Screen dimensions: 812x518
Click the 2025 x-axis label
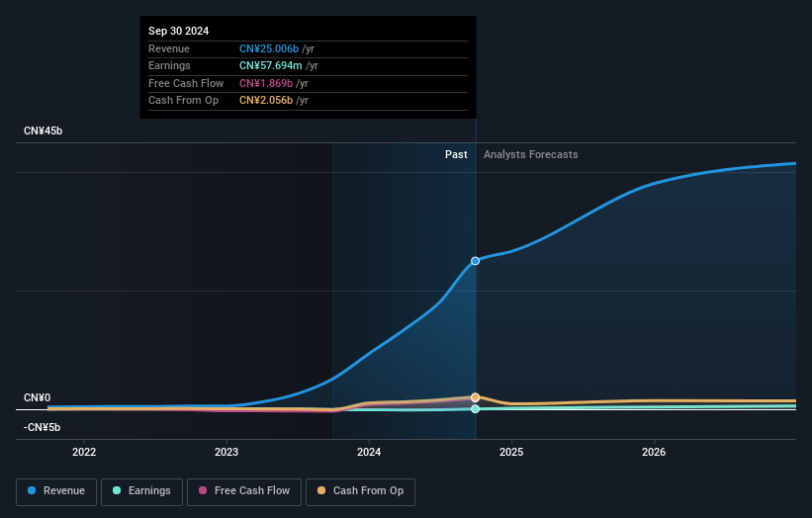511,452
